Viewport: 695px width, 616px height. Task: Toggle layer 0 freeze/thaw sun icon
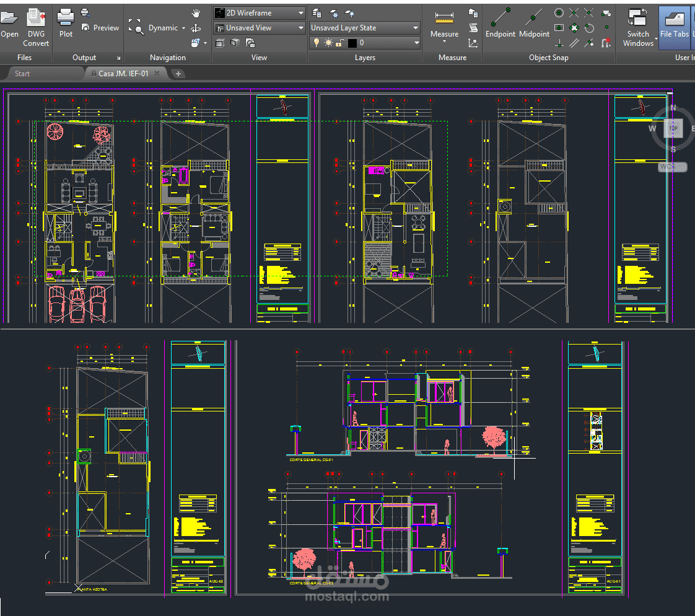point(328,43)
